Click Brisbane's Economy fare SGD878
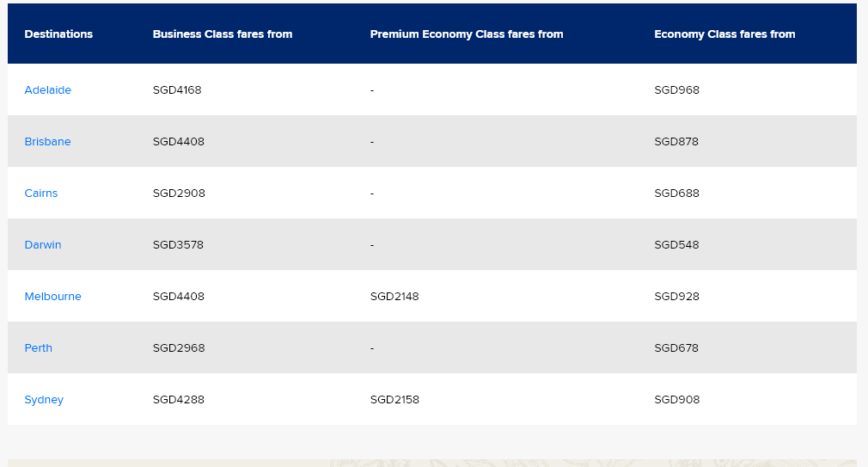 676,142
